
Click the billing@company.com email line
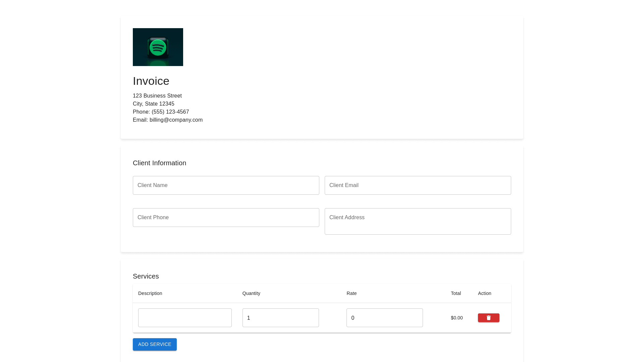[x=168, y=120]
